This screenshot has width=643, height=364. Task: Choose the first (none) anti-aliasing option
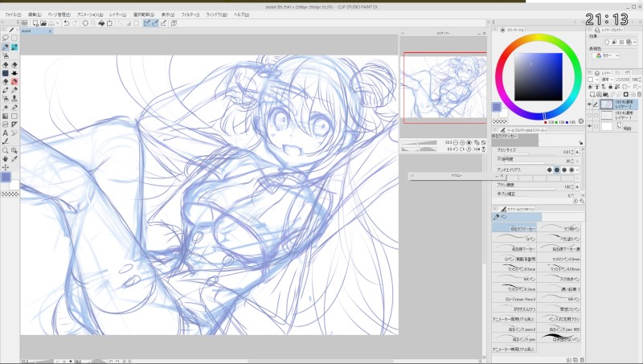coord(550,170)
